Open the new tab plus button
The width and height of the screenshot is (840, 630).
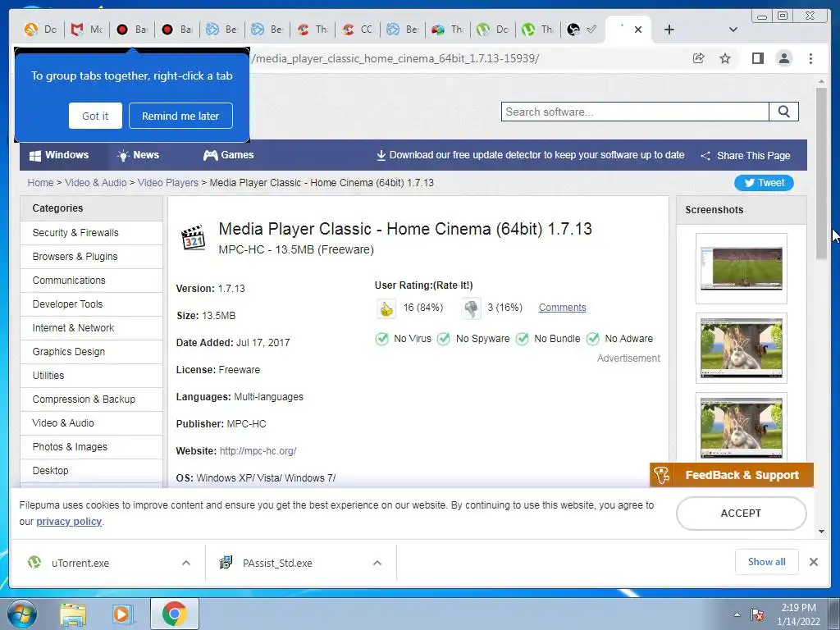click(x=669, y=30)
